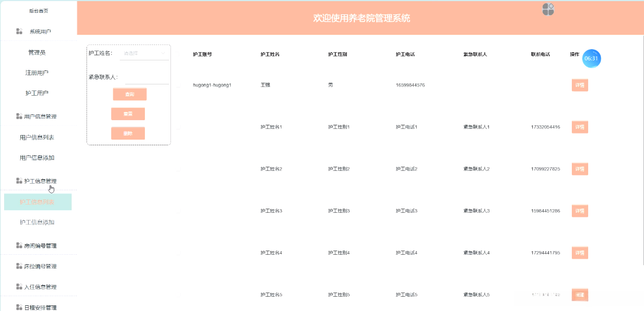The image size is (644, 311).
Task: Click the 系统用户 menu icon
Action: click(x=19, y=31)
